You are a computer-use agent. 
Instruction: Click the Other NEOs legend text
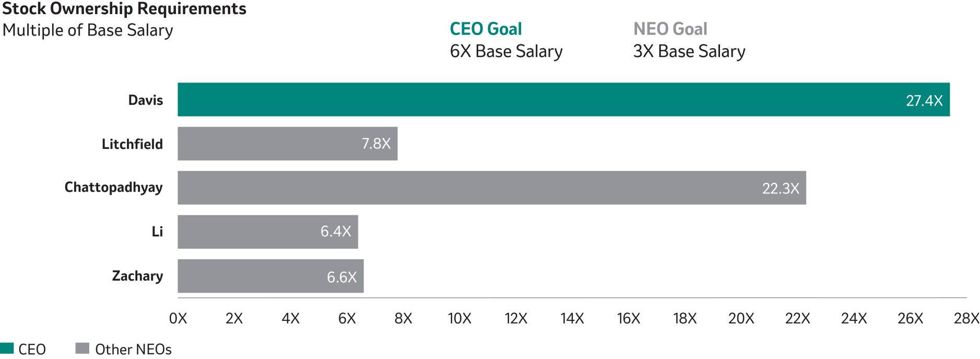[133, 349]
